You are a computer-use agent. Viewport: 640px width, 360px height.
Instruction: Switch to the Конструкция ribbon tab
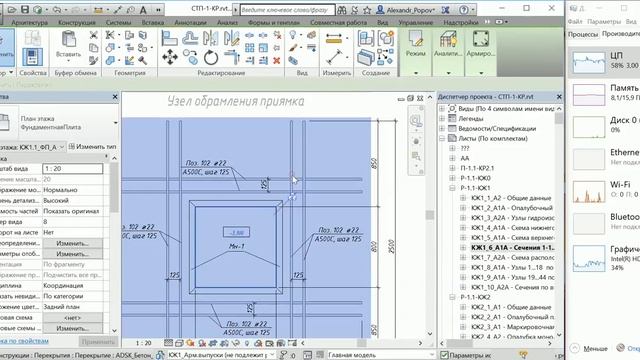(x=77, y=23)
